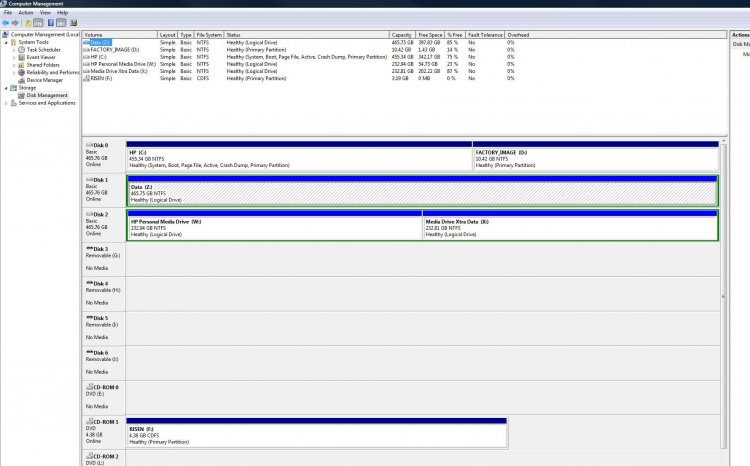Click the Back arrow in the toolbar
Screen dimensions: 750x466
pyautogui.click(x=6, y=22)
